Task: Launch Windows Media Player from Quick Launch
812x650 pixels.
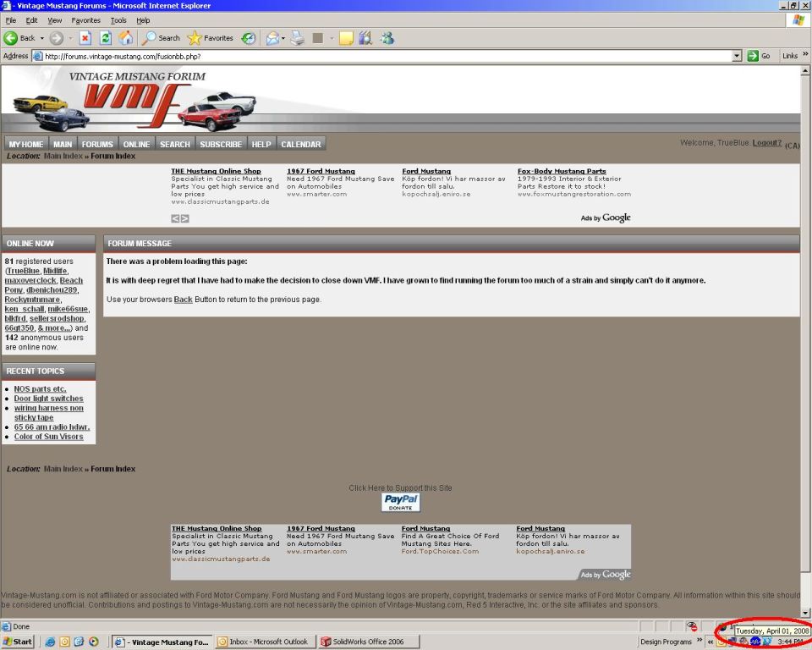Action: [x=94, y=642]
